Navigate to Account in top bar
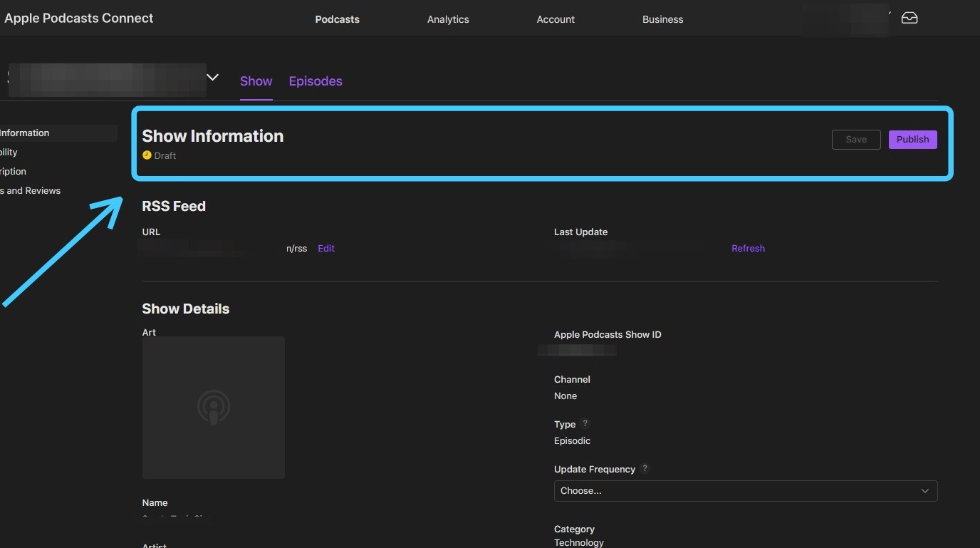980x548 pixels. tap(556, 19)
